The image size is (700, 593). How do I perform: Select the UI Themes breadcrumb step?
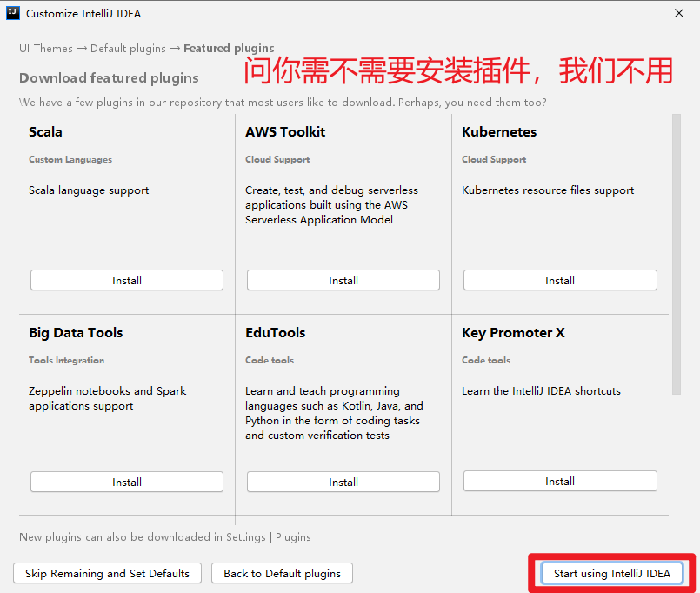45,48
